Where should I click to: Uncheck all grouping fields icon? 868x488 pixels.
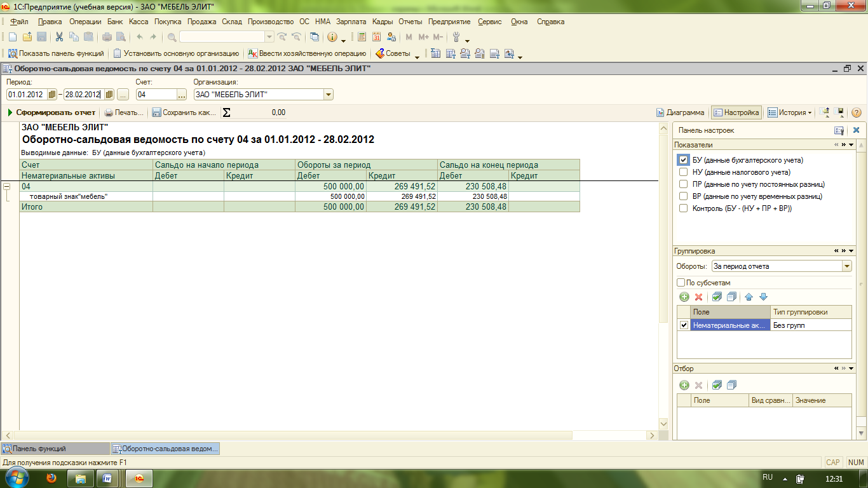pos(731,297)
